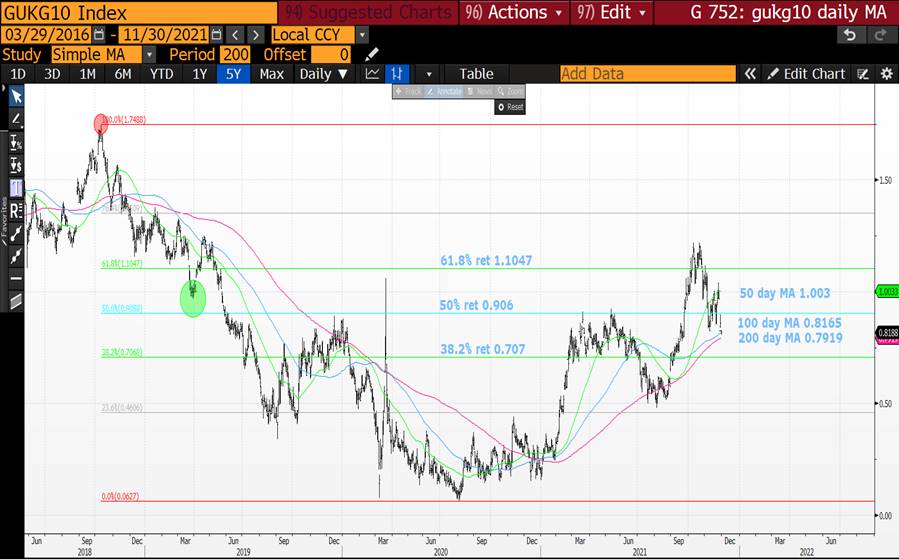Open the Simple MA study dropdown
The height and width of the screenshot is (559, 899).
[149, 54]
